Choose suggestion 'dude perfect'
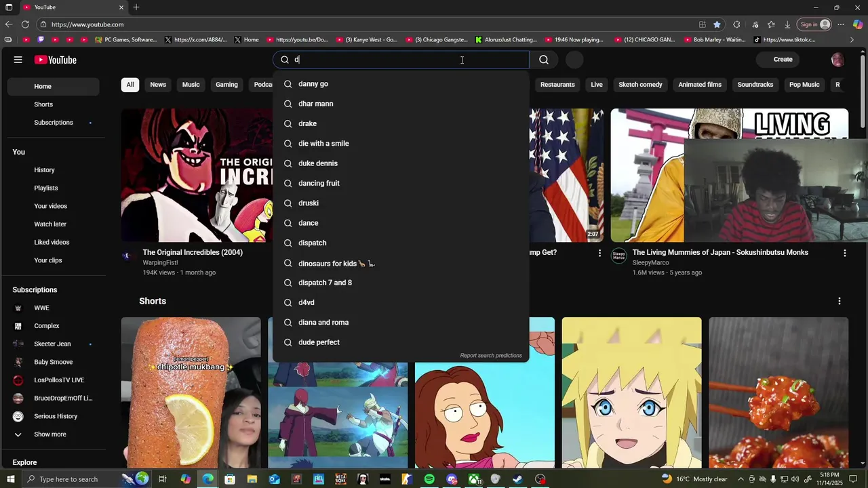Image resolution: width=868 pixels, height=488 pixels. tap(400, 342)
